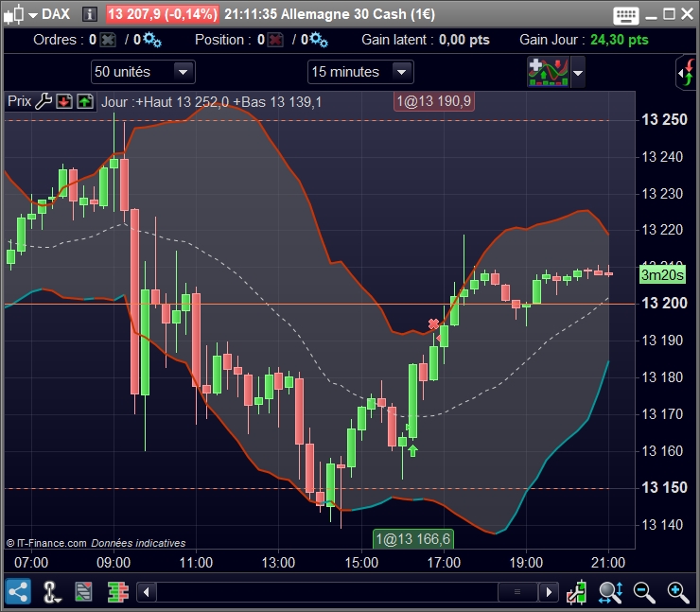Click the add indicator chart icon
This screenshot has height=612, width=700.
click(549, 72)
